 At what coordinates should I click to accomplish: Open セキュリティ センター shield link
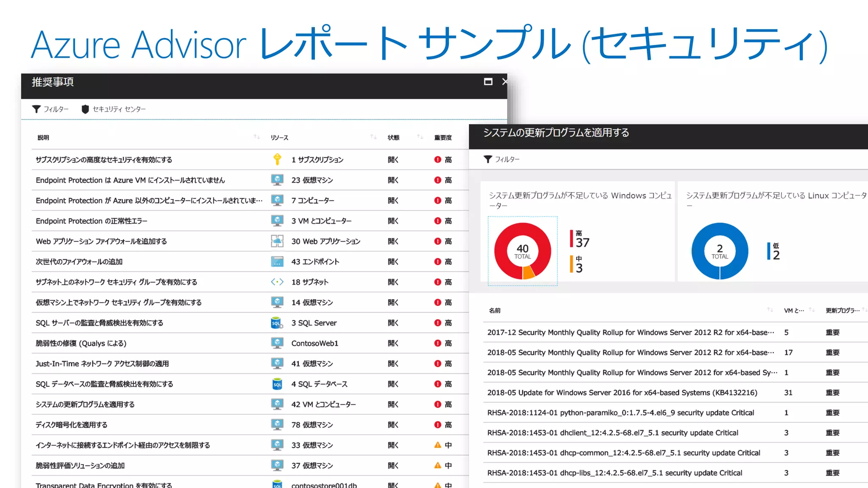pyautogui.click(x=114, y=109)
